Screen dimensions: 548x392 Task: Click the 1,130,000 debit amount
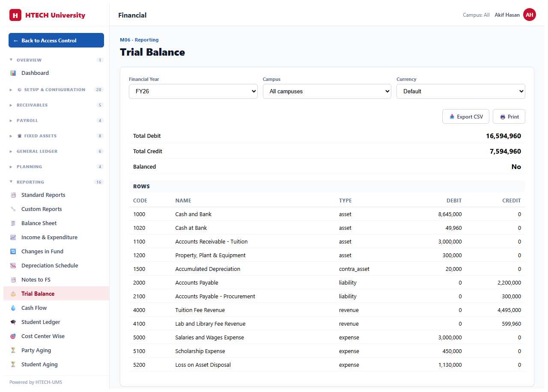click(450, 365)
